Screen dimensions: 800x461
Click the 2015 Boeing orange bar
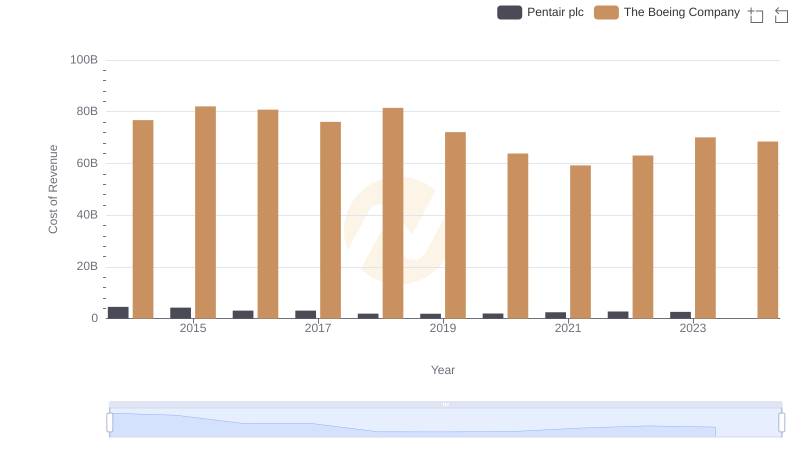coord(205,212)
